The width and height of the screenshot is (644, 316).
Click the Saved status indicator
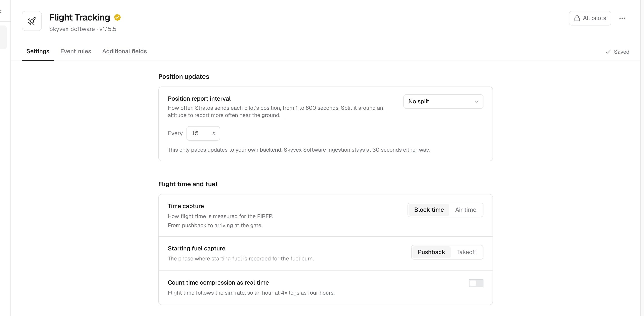(x=617, y=52)
